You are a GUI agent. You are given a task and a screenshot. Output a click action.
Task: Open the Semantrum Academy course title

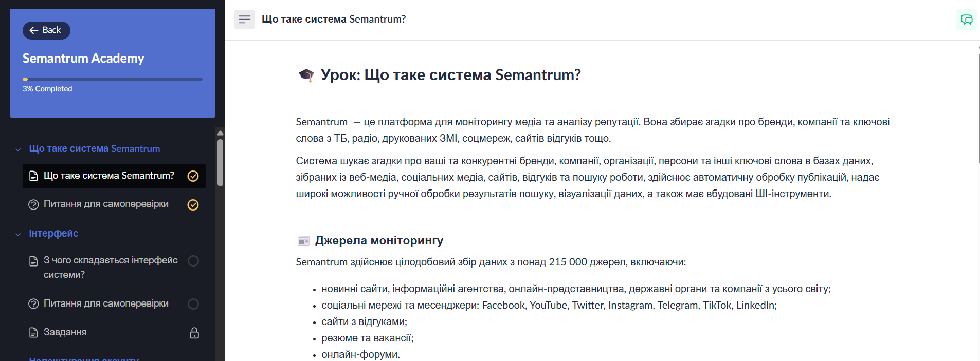pyautogui.click(x=83, y=59)
